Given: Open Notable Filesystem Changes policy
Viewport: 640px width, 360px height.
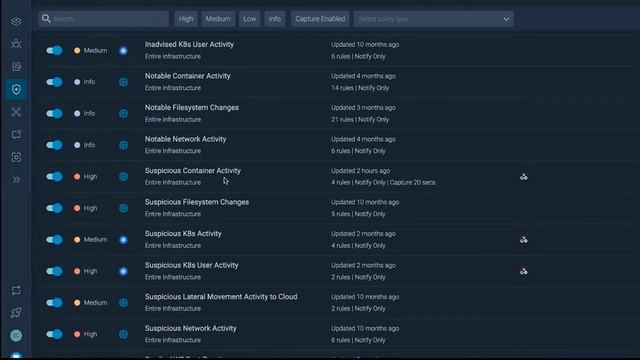Looking at the screenshot, I should point(192,108).
